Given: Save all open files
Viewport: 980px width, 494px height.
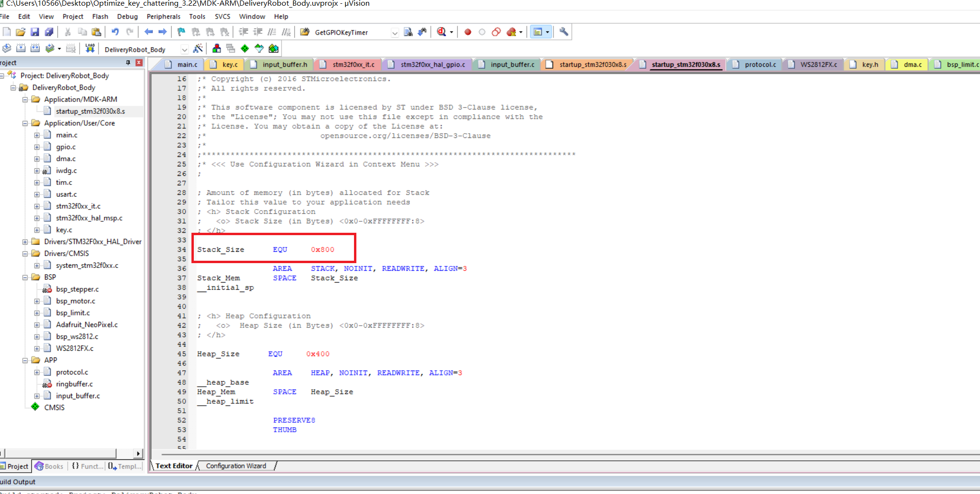Looking at the screenshot, I should point(49,32).
